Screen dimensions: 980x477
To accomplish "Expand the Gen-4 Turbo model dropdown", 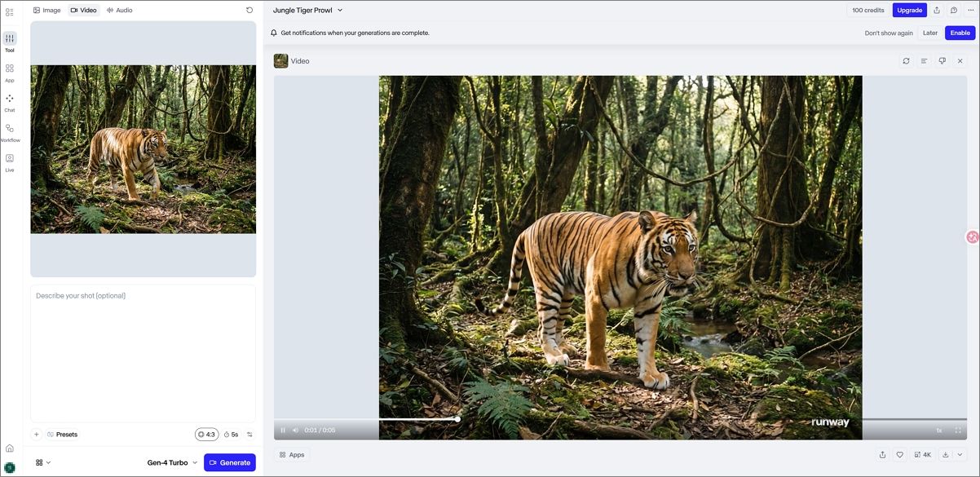I will click(x=172, y=462).
